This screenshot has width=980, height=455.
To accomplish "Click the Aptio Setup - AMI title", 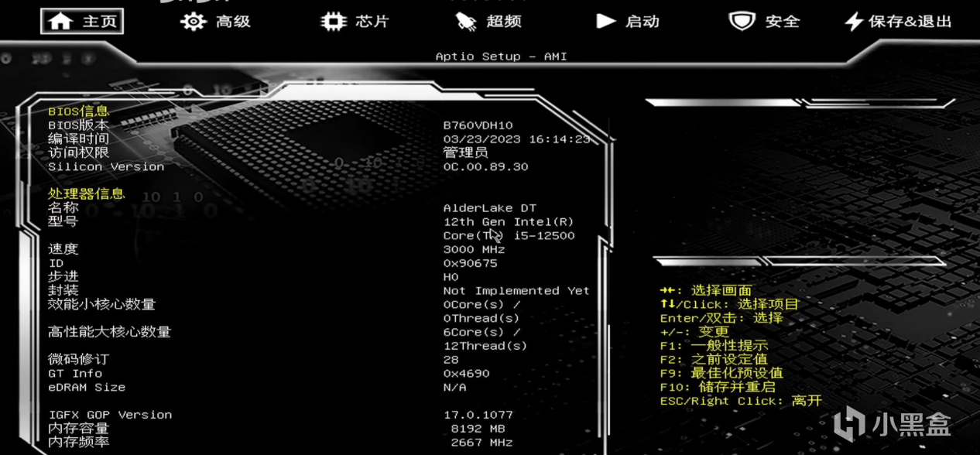I will (501, 56).
